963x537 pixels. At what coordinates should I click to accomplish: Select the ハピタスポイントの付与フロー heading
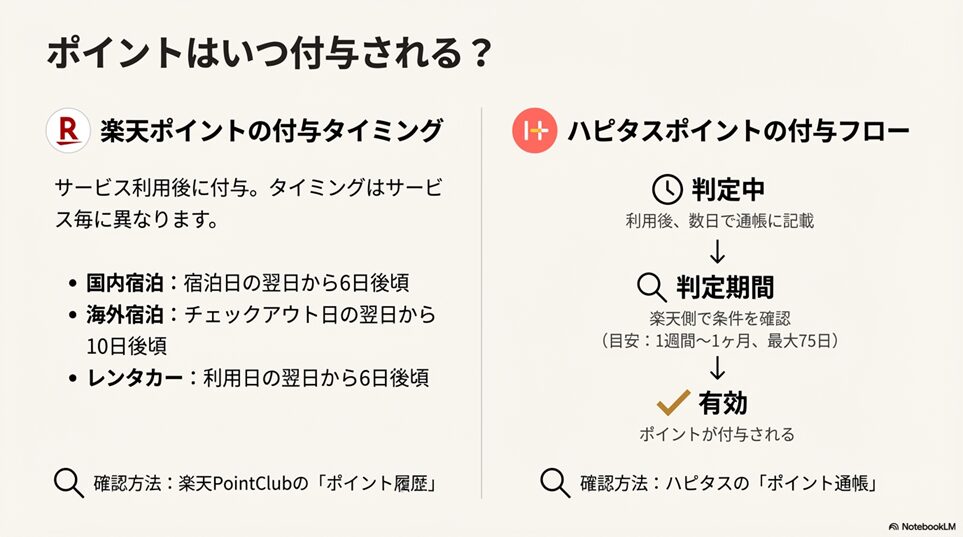[738, 131]
